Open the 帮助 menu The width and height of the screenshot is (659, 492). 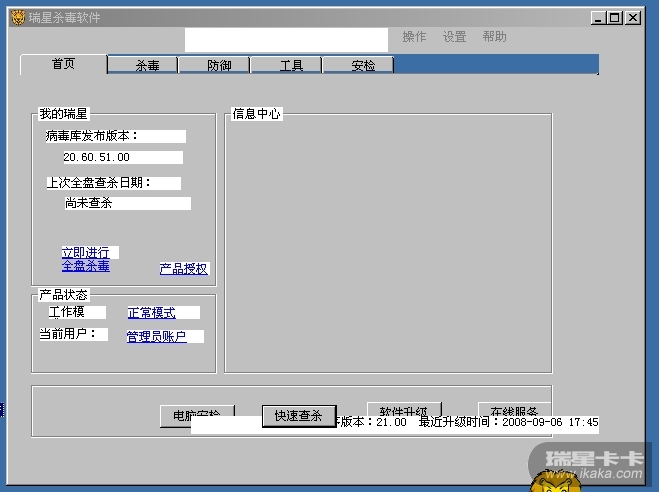[494, 37]
